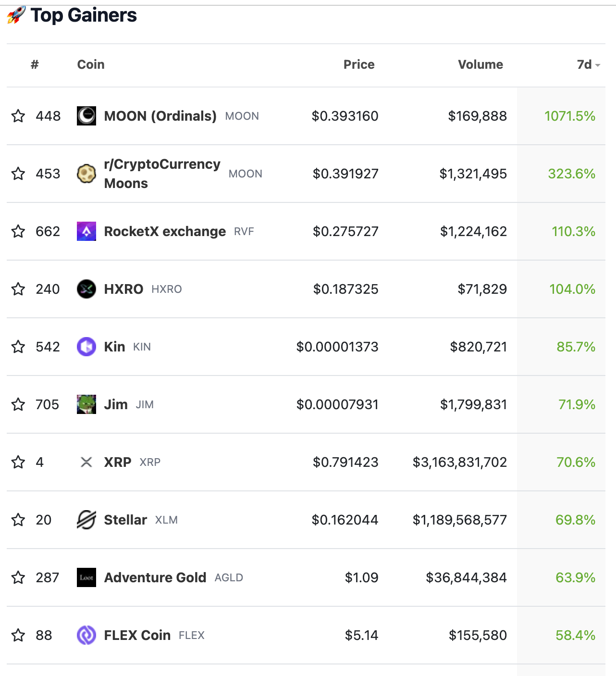Favorite XRP with its star
Screen dimensions: 616x676
point(18,462)
